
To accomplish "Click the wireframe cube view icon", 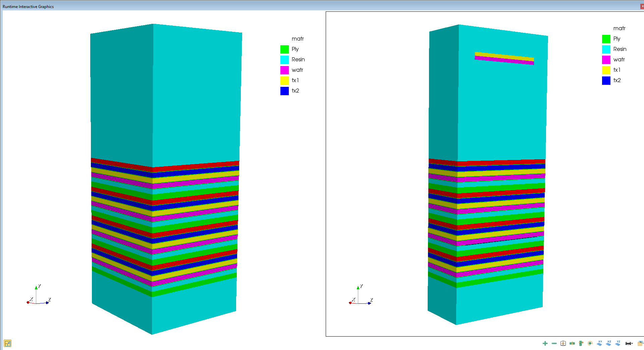I will coord(563,343).
